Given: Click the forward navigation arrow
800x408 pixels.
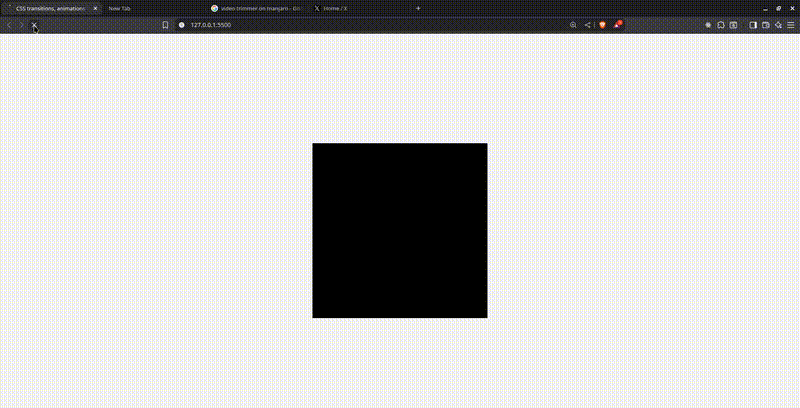Looking at the screenshot, I should [x=21, y=24].
